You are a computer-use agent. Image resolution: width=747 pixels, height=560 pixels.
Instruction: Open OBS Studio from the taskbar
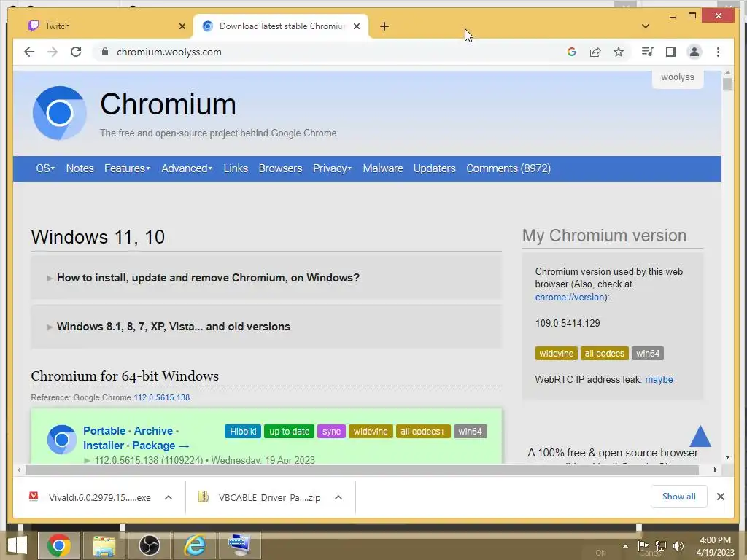pos(149,545)
